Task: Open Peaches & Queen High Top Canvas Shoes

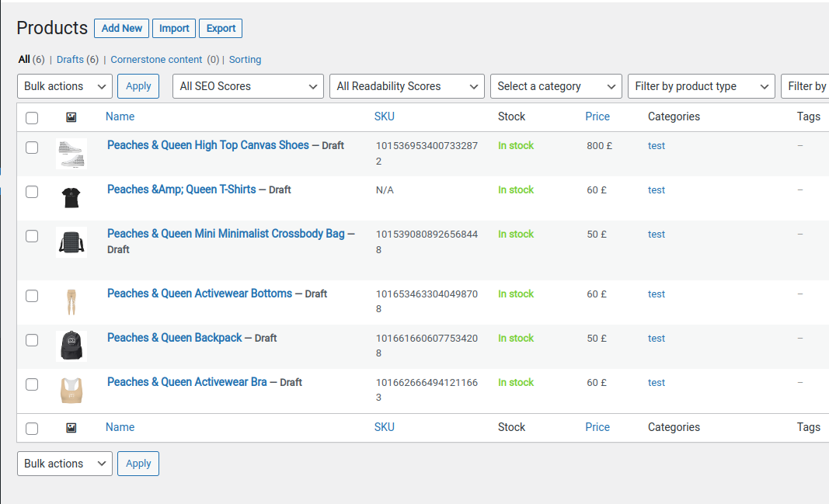Action: (x=207, y=145)
